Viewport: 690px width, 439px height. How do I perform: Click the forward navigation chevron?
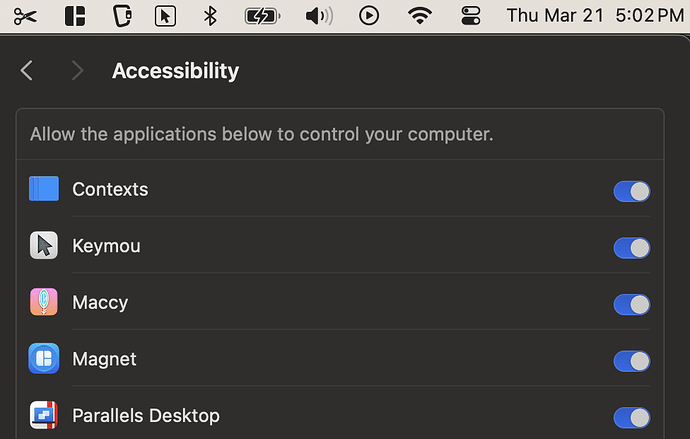[x=77, y=70]
